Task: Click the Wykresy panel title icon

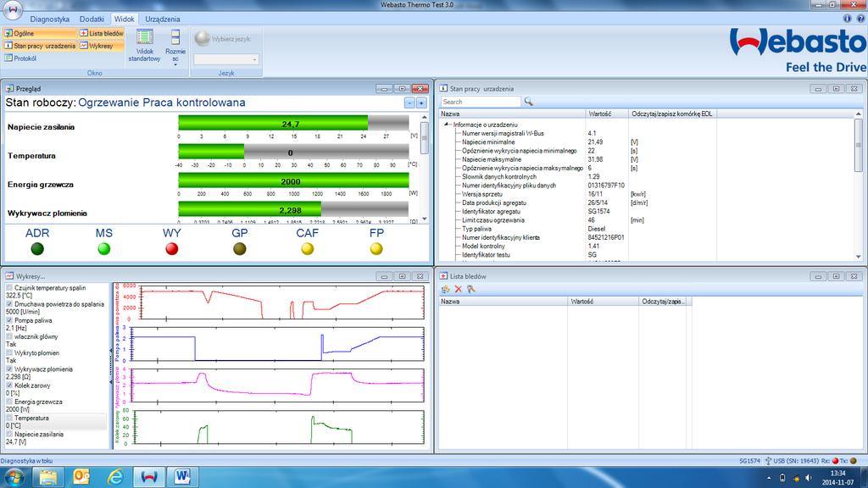Action: click(9, 276)
